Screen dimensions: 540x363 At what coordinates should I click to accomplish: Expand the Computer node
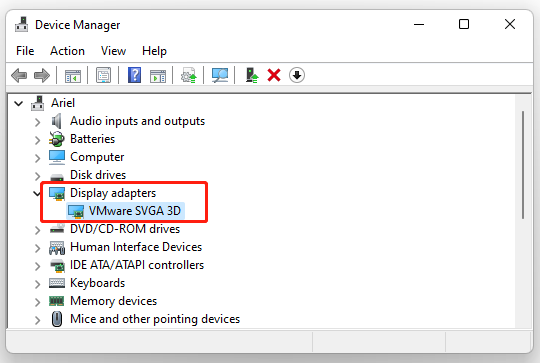38,158
